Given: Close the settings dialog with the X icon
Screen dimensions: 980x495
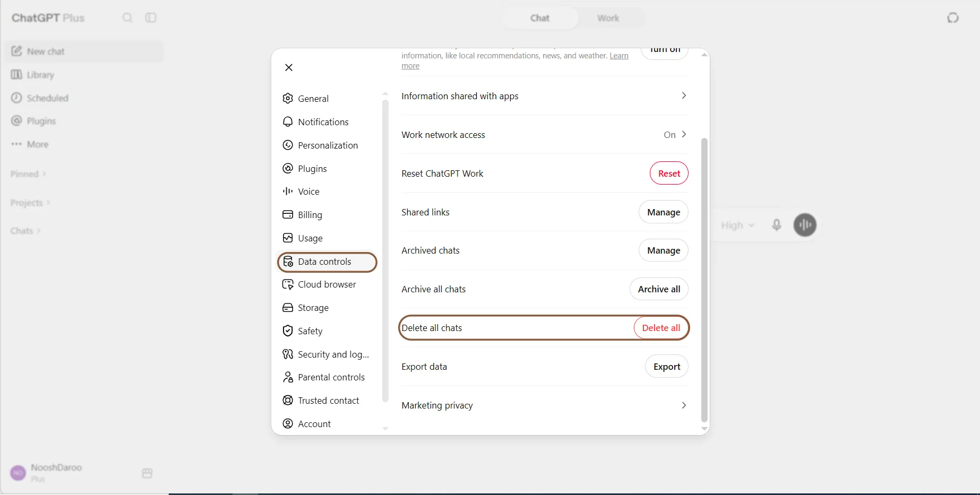Looking at the screenshot, I should pyautogui.click(x=289, y=67).
